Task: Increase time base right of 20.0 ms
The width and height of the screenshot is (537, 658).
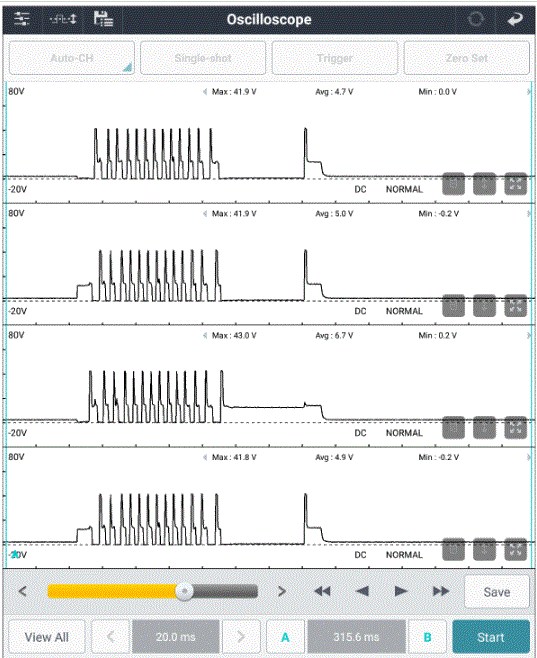Action: 241,637
